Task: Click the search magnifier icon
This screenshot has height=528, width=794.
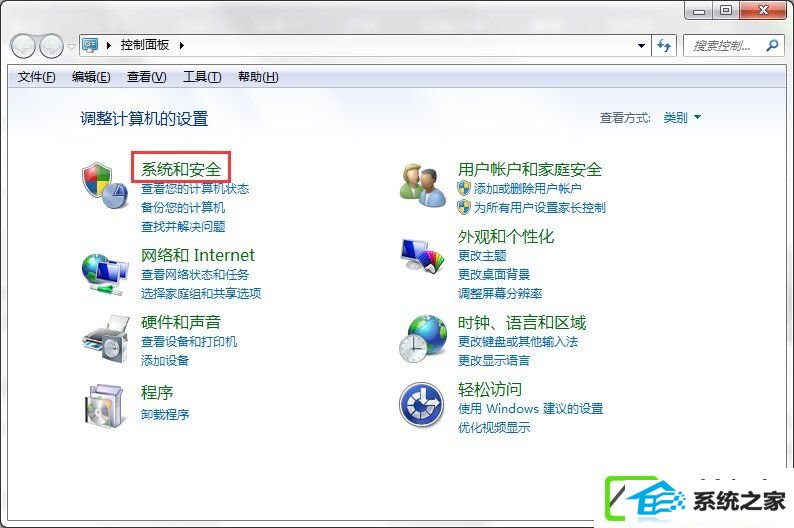Action: point(772,46)
